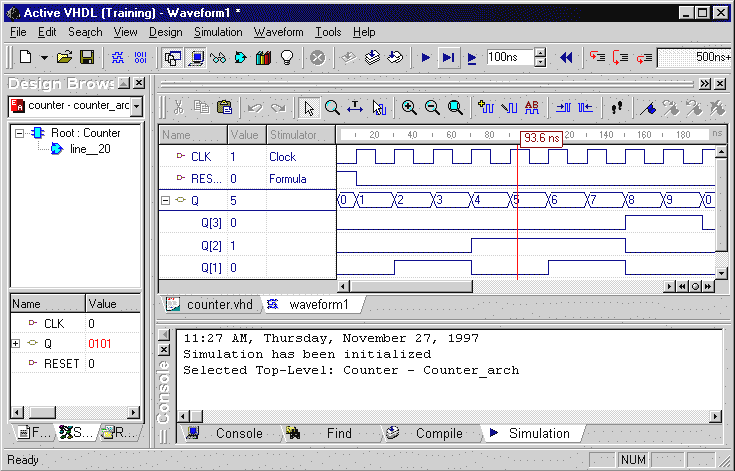The height and width of the screenshot is (471, 735).
Task: Click the Zoom In magnifier icon
Action: [x=409, y=107]
